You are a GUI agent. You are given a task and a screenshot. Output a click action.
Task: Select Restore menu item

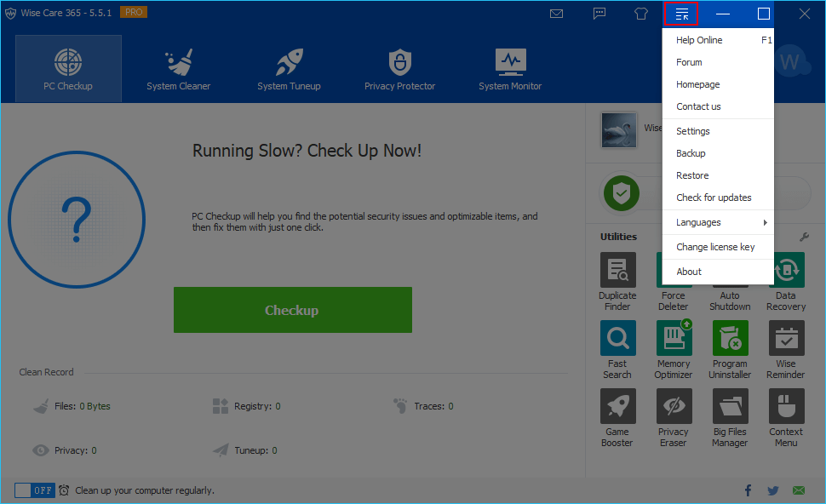pyautogui.click(x=718, y=175)
